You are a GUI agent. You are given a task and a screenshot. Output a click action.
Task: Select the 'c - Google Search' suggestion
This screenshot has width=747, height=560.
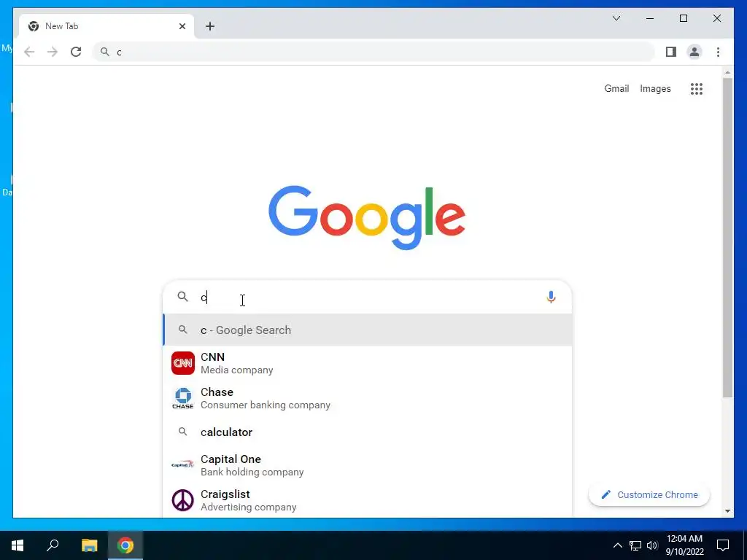click(368, 330)
